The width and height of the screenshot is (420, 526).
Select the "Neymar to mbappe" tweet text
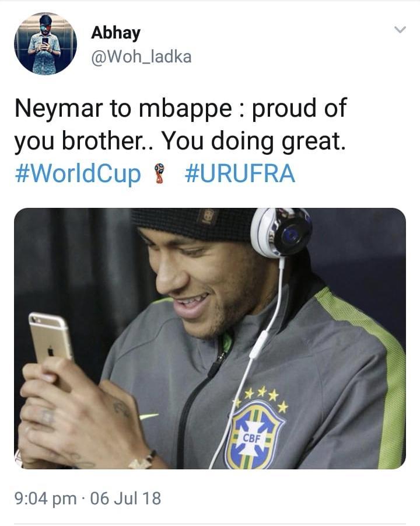(x=180, y=124)
